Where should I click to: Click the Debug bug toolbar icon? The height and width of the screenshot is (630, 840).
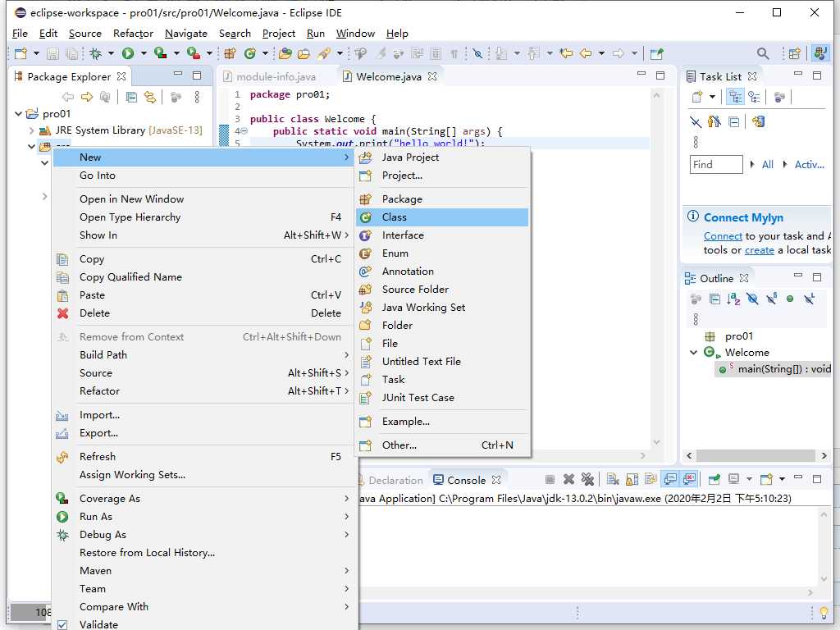96,53
